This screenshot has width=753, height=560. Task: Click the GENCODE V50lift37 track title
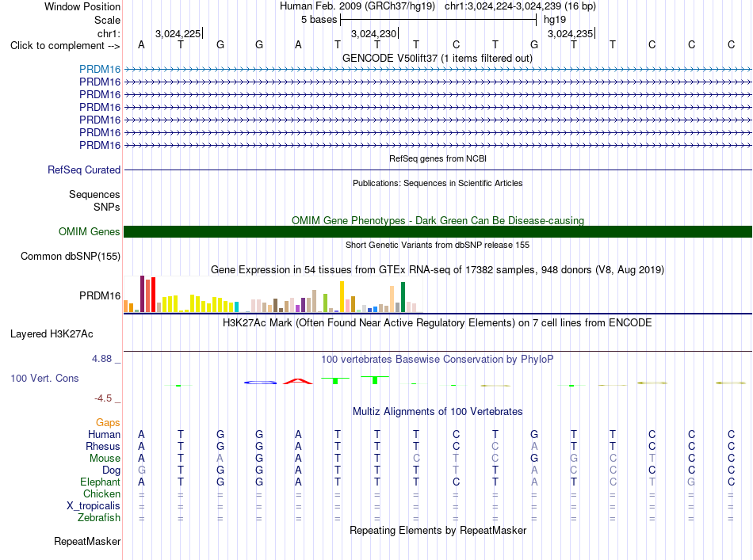tap(438, 58)
